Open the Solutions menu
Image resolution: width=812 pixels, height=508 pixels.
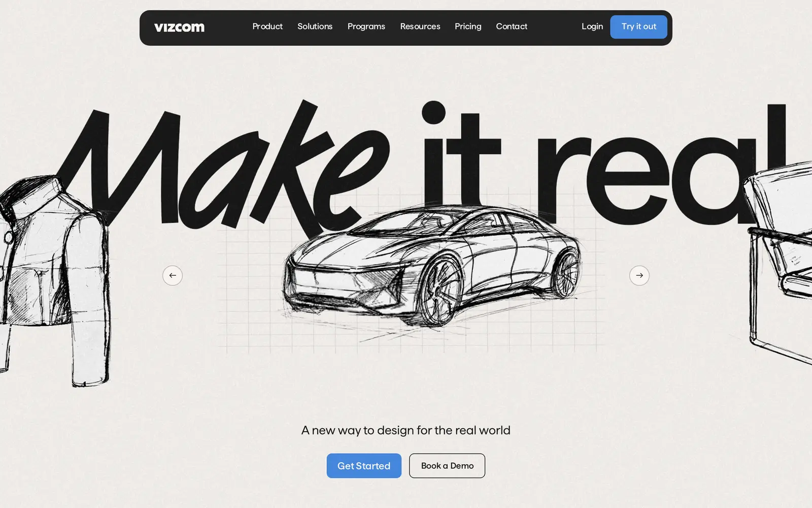[315, 26]
